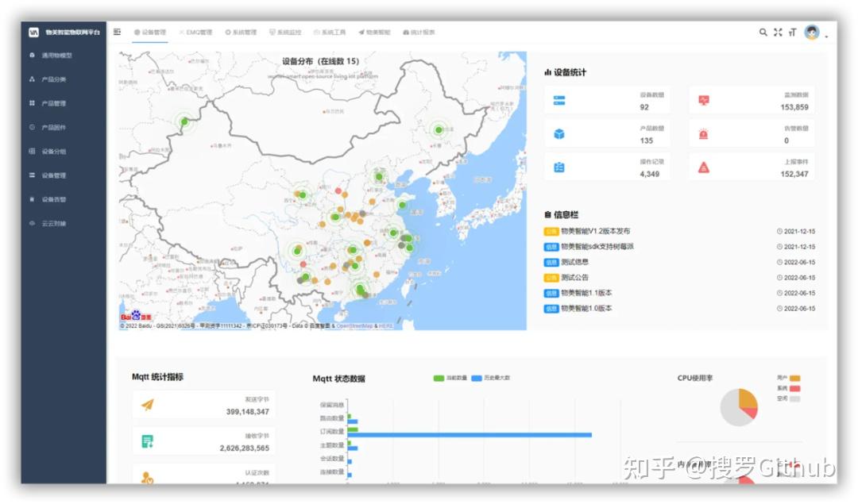Click the red monitoring data screen icon

[703, 101]
